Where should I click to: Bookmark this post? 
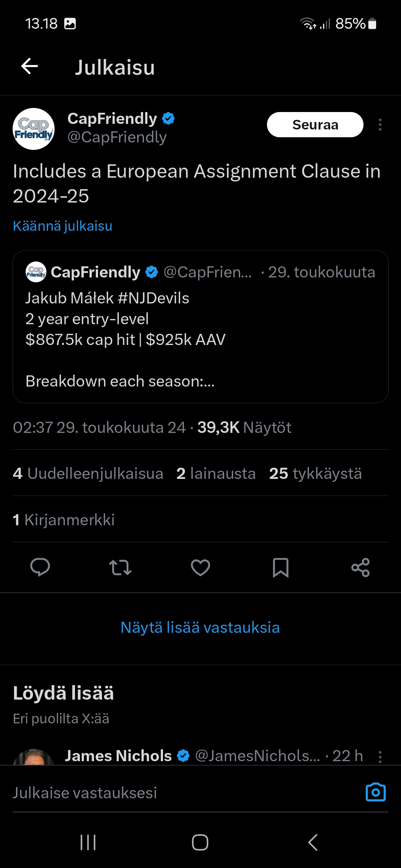coord(281,567)
